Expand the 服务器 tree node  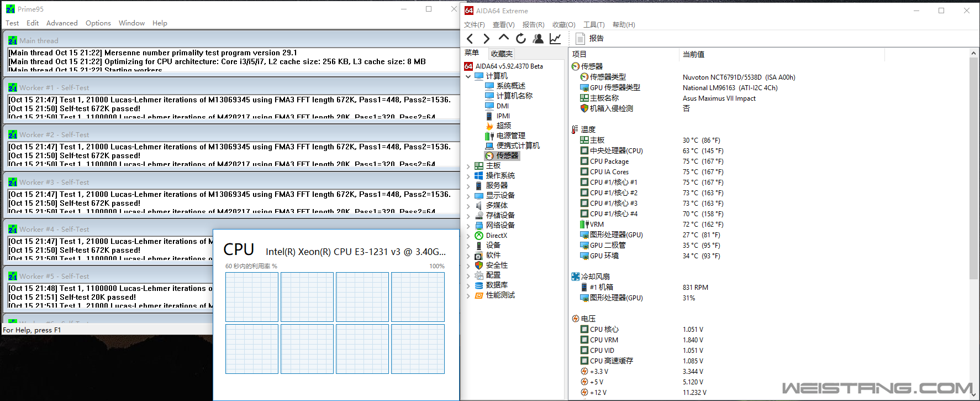tap(468, 186)
